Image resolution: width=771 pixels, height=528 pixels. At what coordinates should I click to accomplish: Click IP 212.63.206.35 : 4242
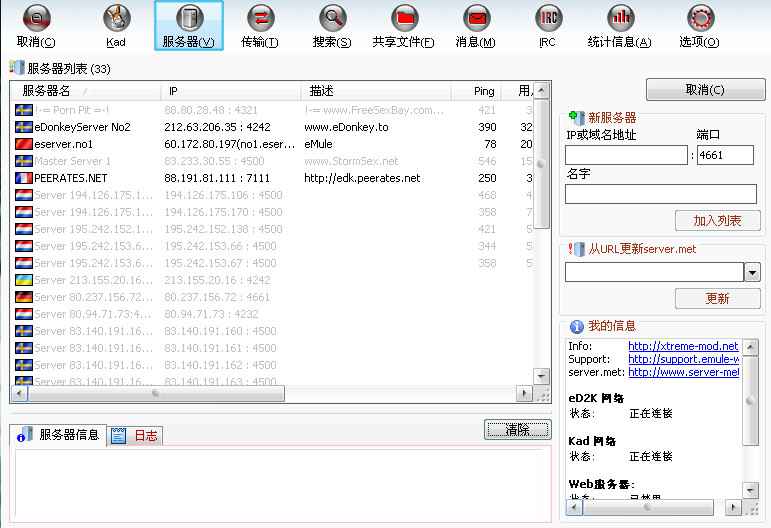217,127
